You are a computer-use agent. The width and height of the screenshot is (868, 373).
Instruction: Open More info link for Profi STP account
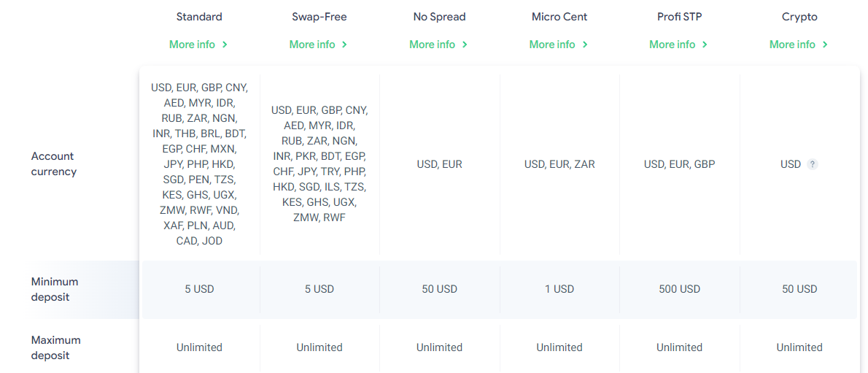[x=673, y=45]
